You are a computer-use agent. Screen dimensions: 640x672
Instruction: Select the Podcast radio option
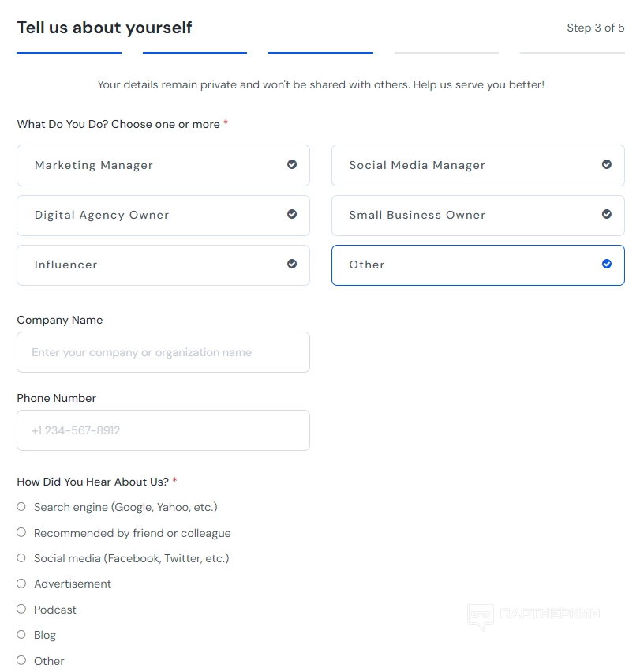click(21, 610)
